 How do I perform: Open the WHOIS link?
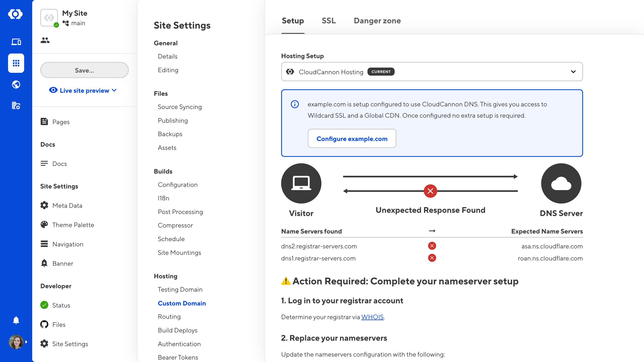tap(372, 317)
